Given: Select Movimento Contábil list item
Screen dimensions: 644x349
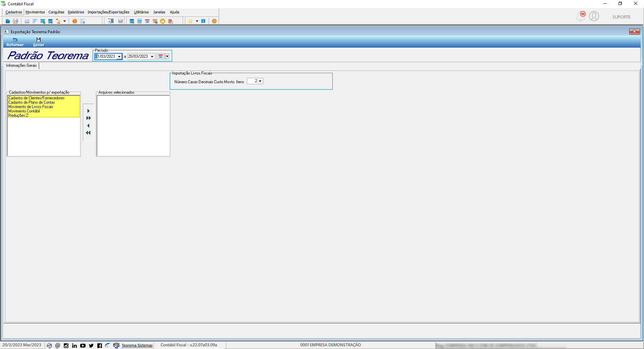Looking at the screenshot, I should [44, 111].
